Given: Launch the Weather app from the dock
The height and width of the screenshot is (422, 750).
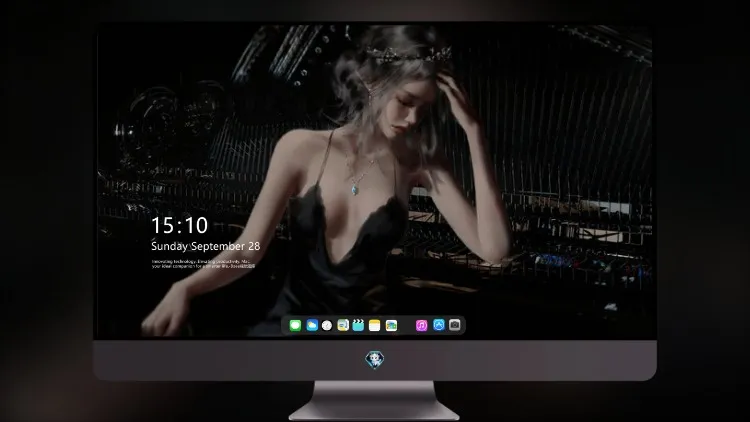Looking at the screenshot, I should click(312, 325).
